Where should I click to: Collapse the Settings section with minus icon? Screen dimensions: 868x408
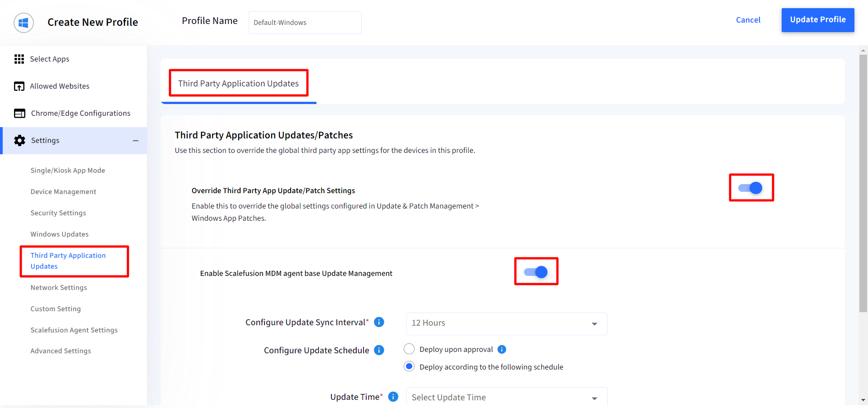136,141
